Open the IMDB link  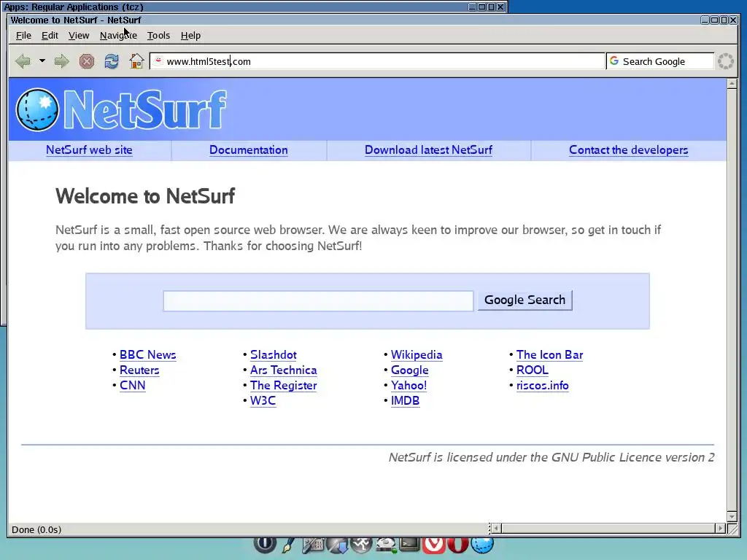pyautogui.click(x=405, y=400)
